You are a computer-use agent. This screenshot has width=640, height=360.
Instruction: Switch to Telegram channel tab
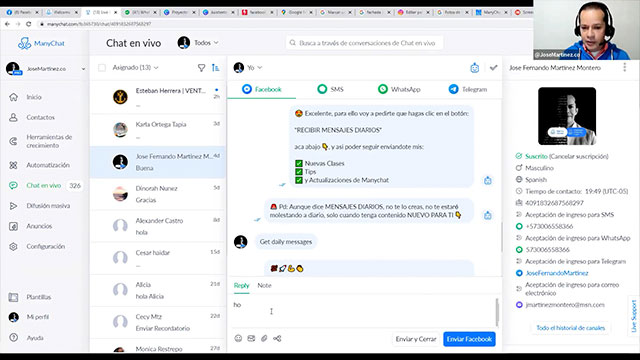coord(468,89)
